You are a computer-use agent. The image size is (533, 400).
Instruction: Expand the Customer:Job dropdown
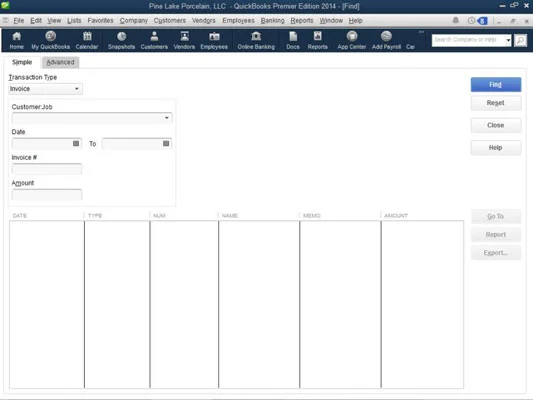pos(167,118)
